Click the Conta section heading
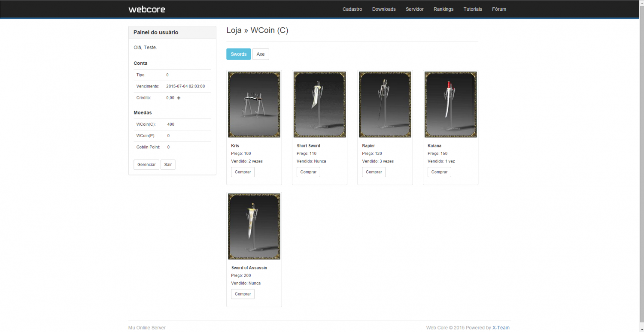Screen dimensions: 644x332 [x=140, y=63]
